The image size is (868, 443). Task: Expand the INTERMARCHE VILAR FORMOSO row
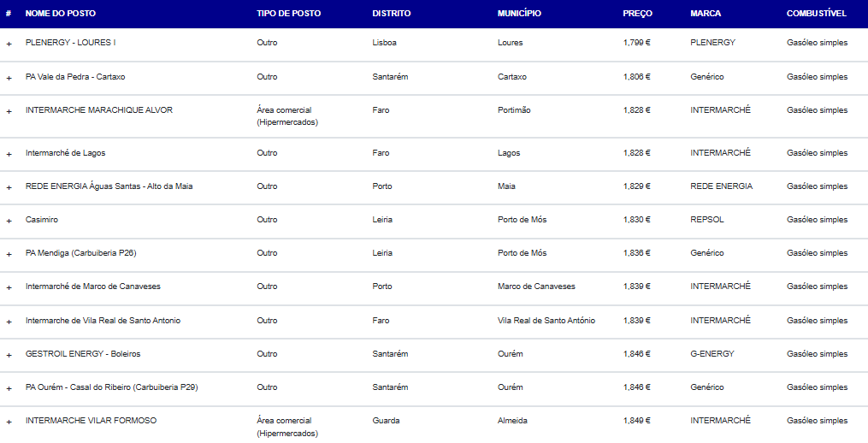coord(9,422)
